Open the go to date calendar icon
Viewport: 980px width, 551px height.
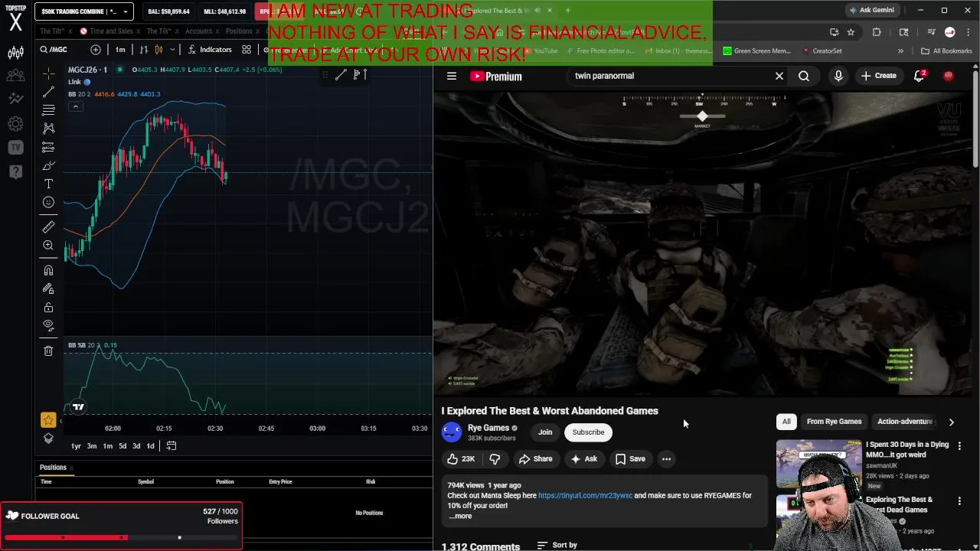coord(171,446)
